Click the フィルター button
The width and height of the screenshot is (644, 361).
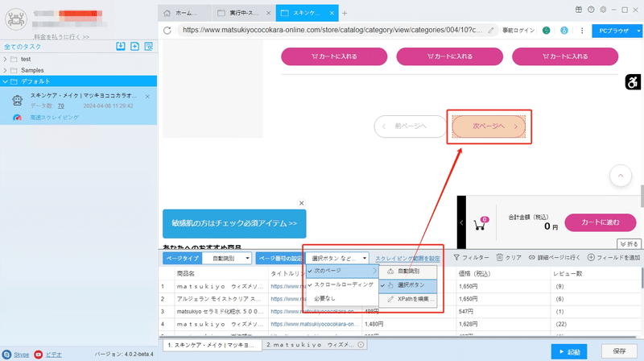click(x=471, y=257)
